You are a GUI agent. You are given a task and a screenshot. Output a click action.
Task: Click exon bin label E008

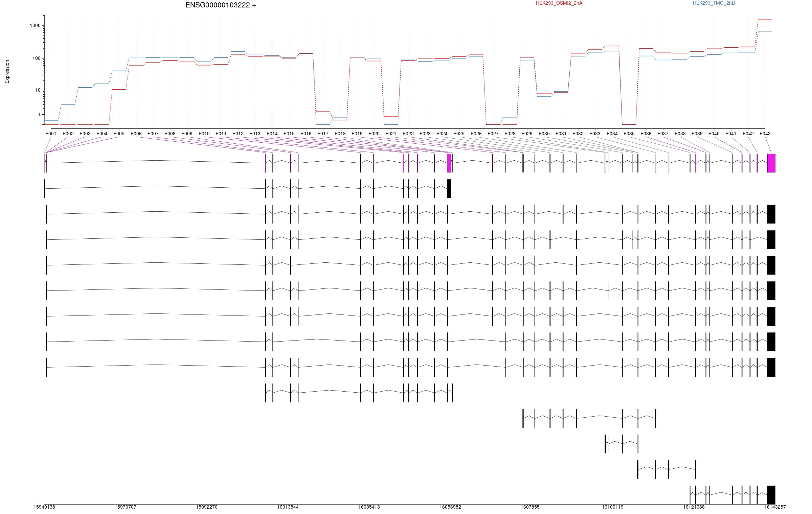[x=170, y=134]
